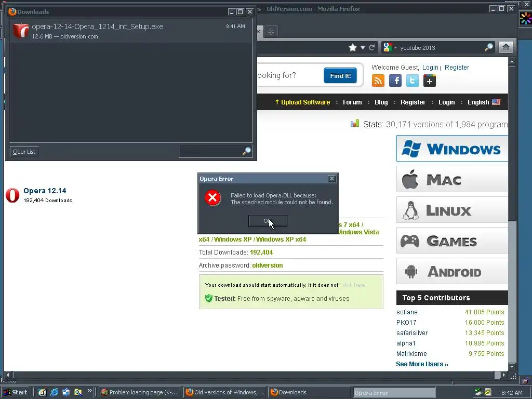Click the horizontal scrollbar left arrow
The image size is (532, 399).
pos(8,375)
